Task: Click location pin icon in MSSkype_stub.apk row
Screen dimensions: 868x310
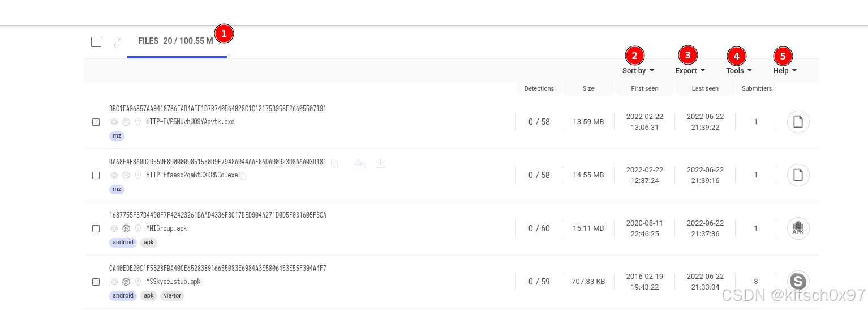Action: (138, 282)
